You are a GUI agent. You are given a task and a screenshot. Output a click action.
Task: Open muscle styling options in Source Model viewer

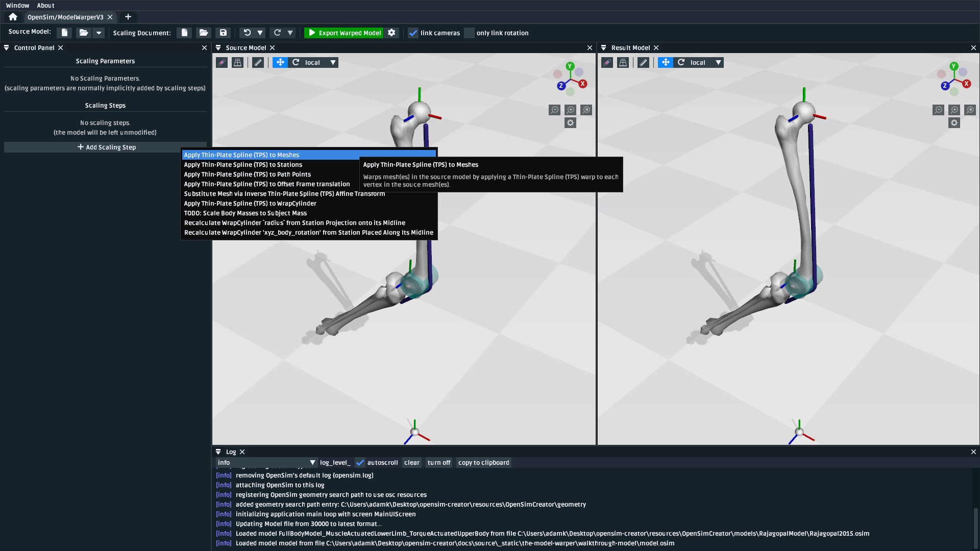click(x=222, y=62)
